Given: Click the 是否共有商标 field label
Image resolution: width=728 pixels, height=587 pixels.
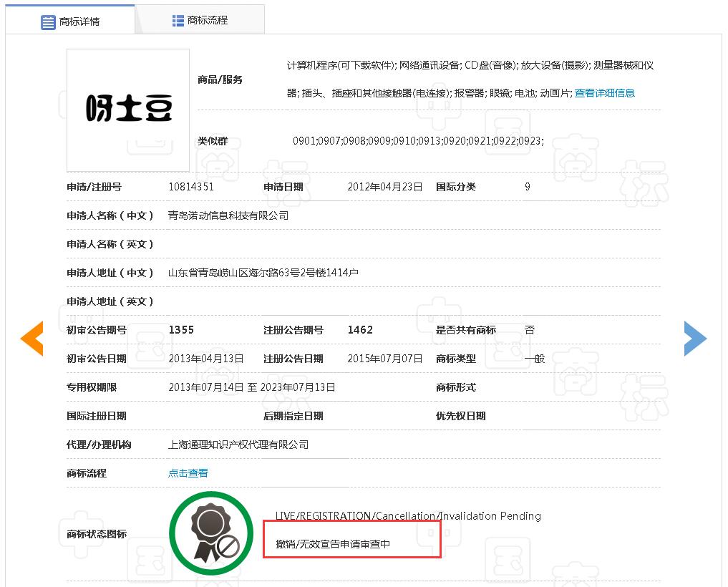Looking at the screenshot, I should coord(466,330).
